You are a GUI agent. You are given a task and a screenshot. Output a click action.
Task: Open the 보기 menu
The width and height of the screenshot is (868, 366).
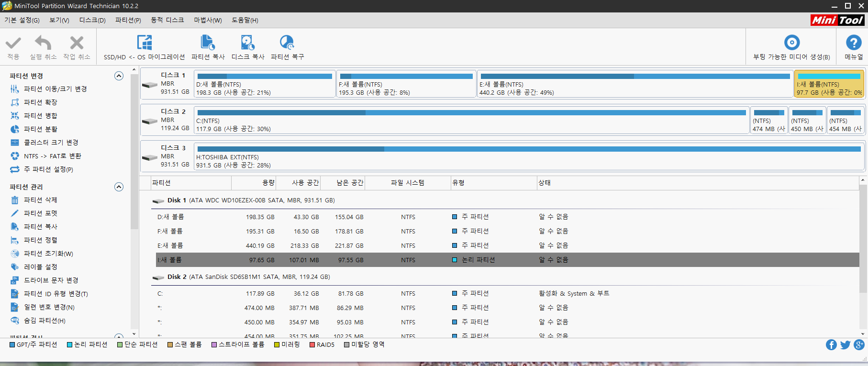(59, 20)
